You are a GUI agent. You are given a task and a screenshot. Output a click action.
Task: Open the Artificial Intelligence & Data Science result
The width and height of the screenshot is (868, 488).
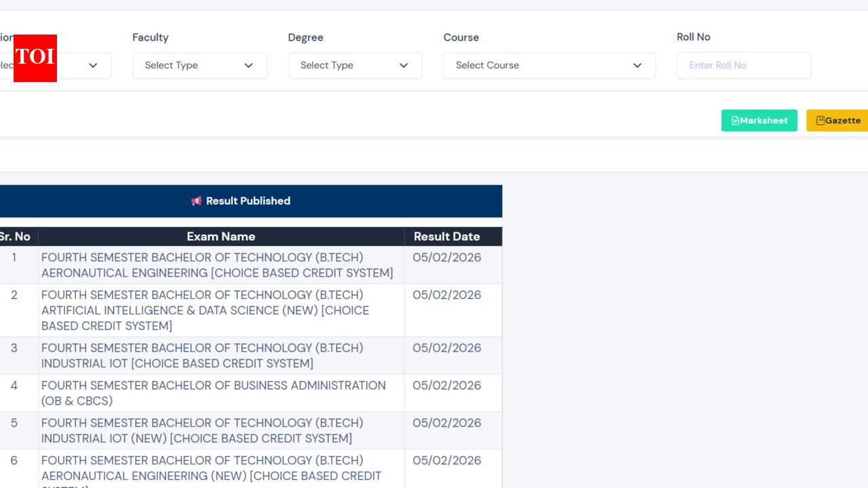(x=205, y=310)
